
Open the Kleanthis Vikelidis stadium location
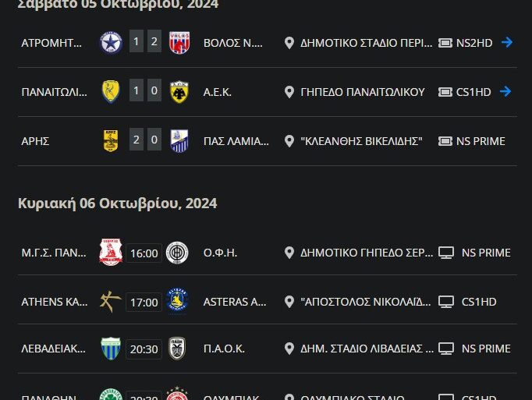click(x=360, y=141)
